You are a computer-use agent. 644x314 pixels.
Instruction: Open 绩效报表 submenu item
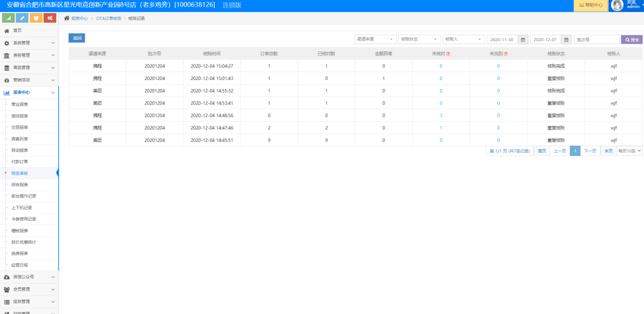[x=20, y=116]
